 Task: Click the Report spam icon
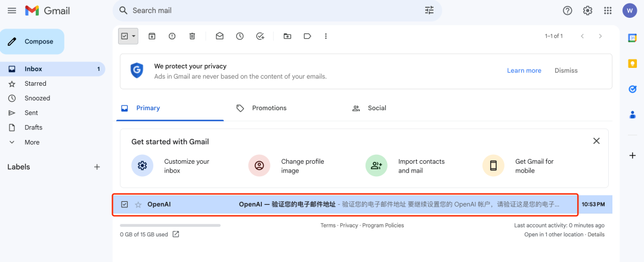(172, 36)
